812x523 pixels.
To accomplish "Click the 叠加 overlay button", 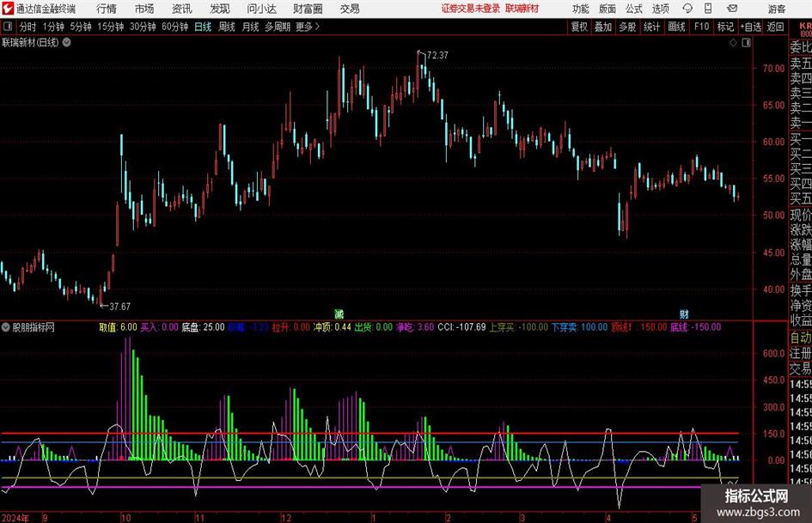I will click(603, 27).
